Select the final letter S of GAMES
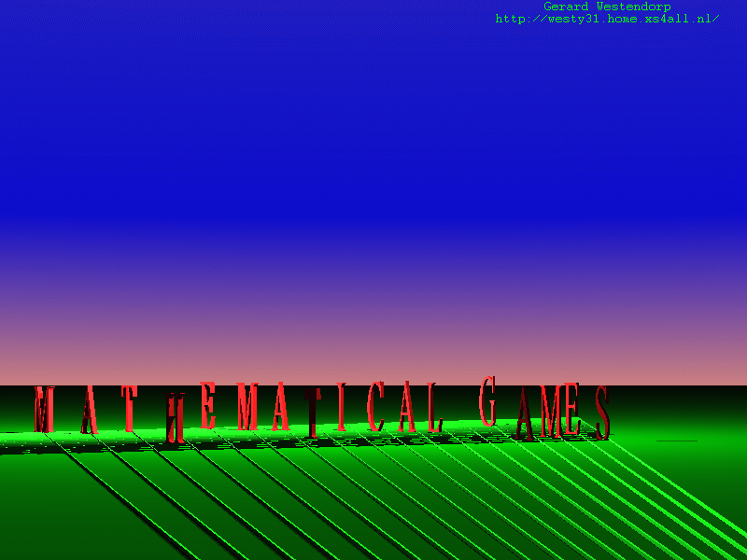This screenshot has width=747, height=560. (x=601, y=412)
